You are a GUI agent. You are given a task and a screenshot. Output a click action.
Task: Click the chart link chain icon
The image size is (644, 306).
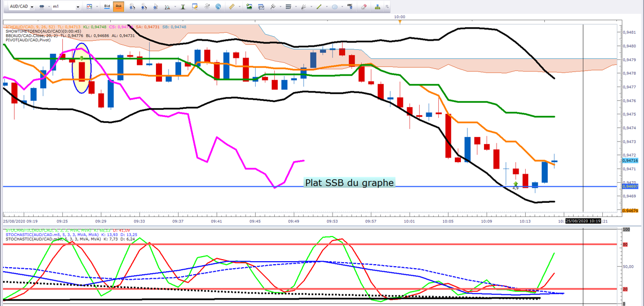[41, 7]
